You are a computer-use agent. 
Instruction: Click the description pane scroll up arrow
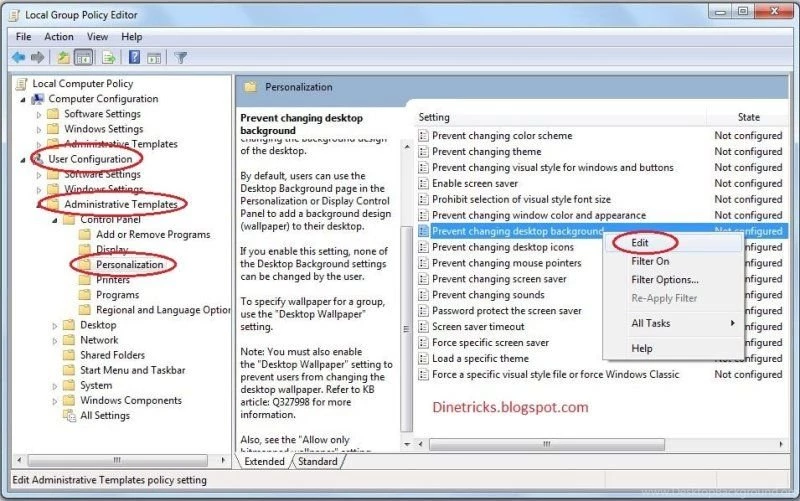[407, 147]
